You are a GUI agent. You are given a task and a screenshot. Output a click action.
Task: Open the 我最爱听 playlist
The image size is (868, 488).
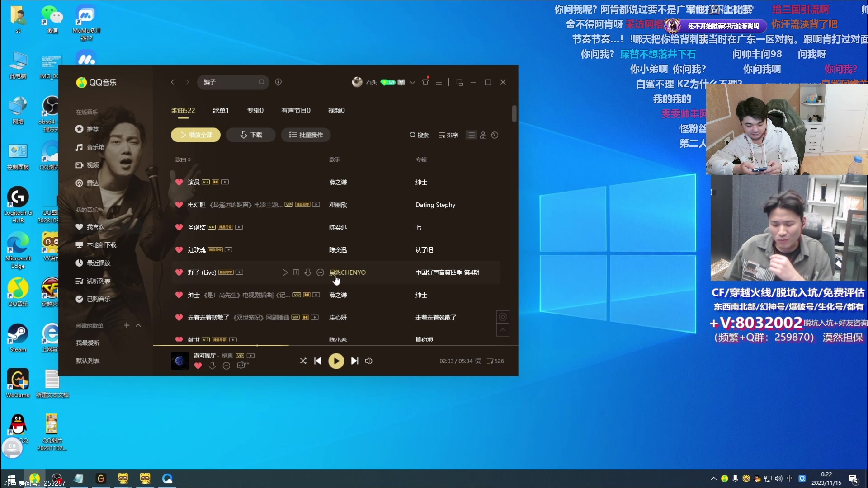coord(88,343)
